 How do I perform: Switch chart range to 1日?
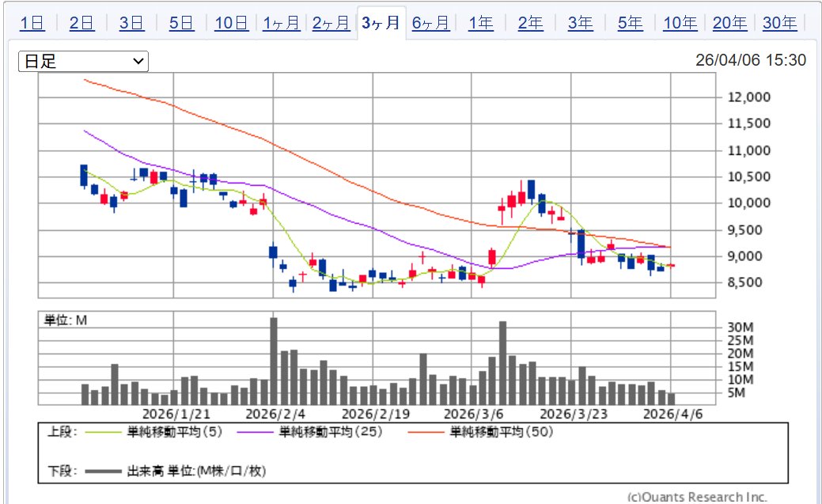pyautogui.click(x=32, y=23)
